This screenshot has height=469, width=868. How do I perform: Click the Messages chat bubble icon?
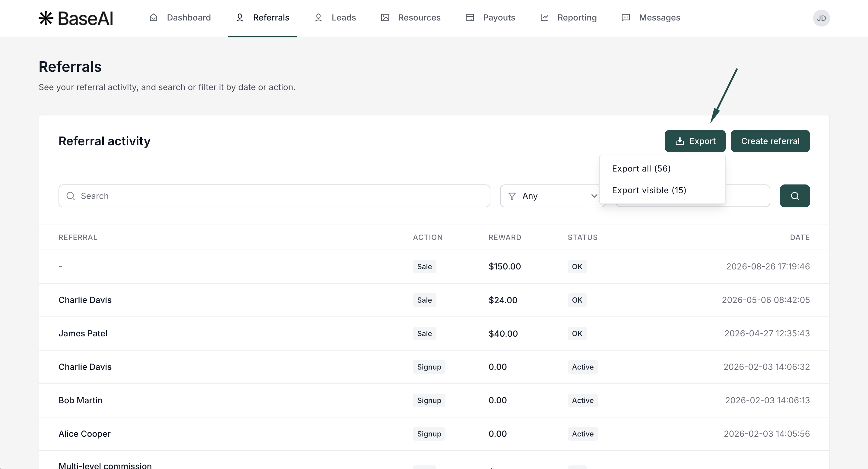coord(626,17)
